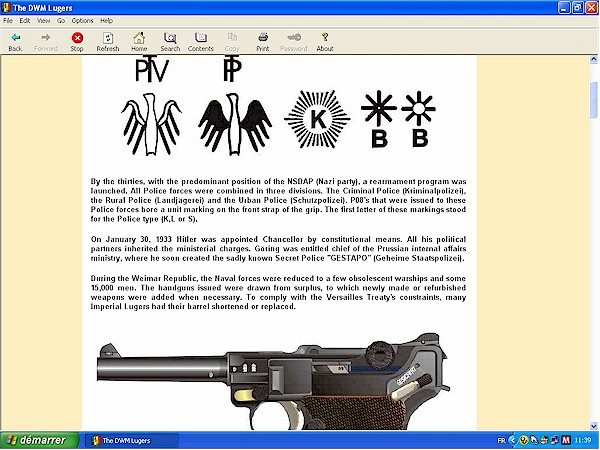Click the black-winged eagle proof mark
This screenshot has height=450, width=600.
(x=235, y=105)
